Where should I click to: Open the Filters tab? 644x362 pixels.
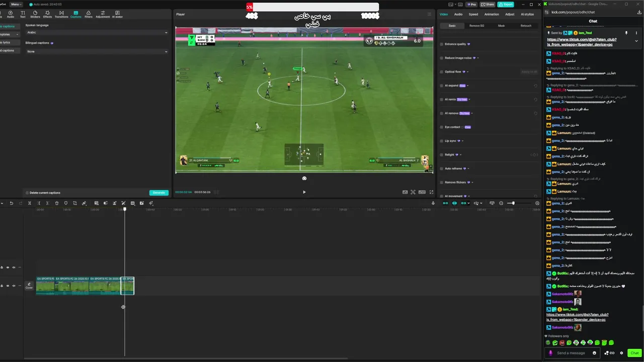[89, 14]
